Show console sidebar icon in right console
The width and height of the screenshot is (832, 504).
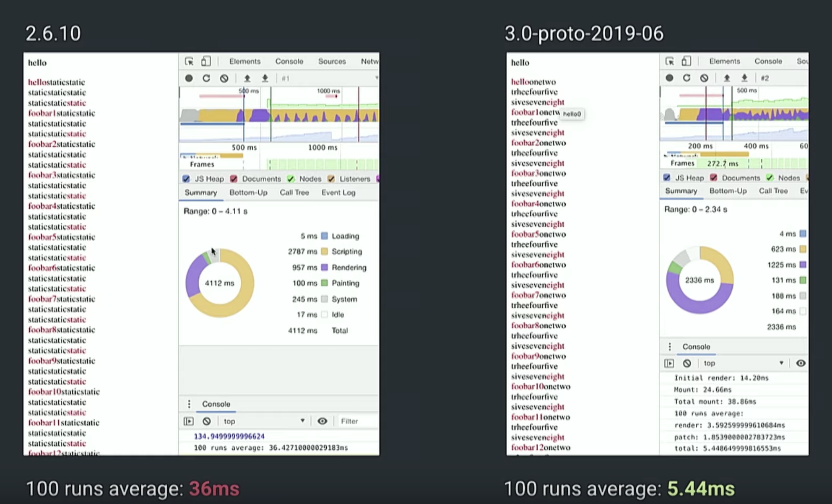tap(669, 363)
